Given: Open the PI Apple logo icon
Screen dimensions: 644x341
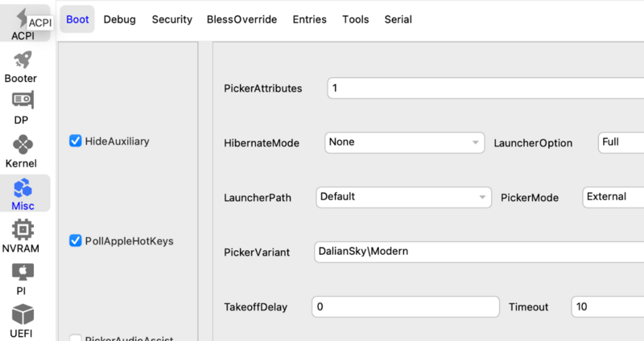Looking at the screenshot, I should 22,272.
